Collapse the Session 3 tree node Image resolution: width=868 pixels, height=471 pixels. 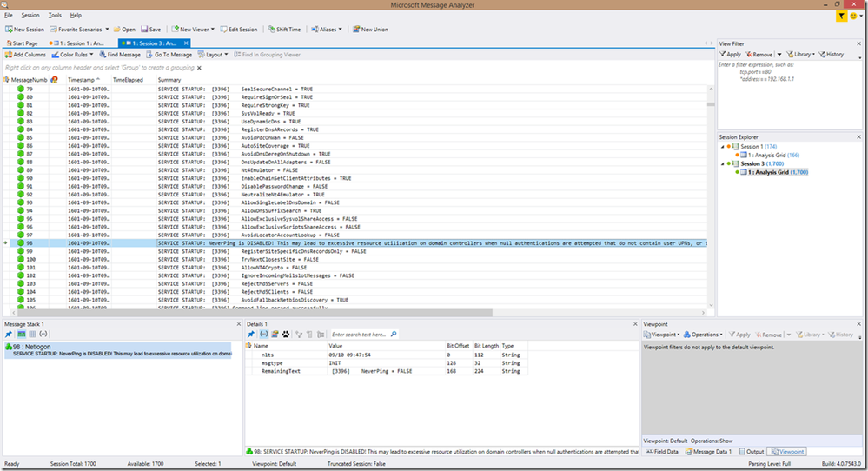(722, 164)
